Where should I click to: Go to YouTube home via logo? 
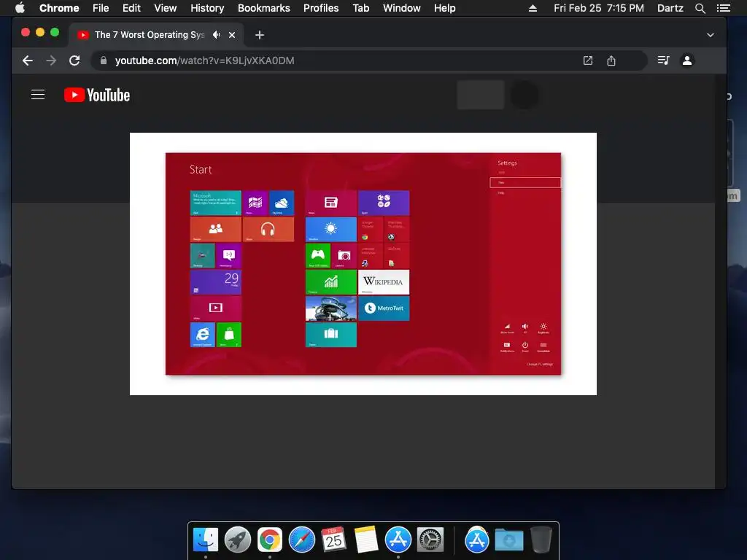97,95
